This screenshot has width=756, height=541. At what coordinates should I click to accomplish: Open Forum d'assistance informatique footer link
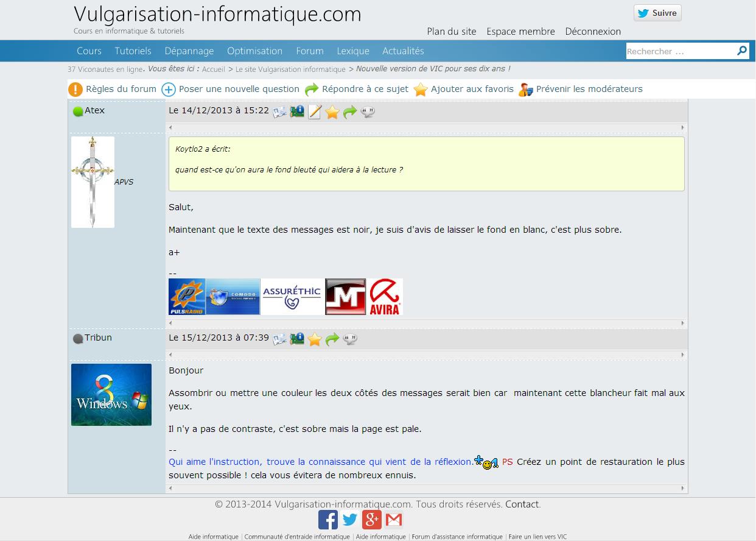(457, 537)
